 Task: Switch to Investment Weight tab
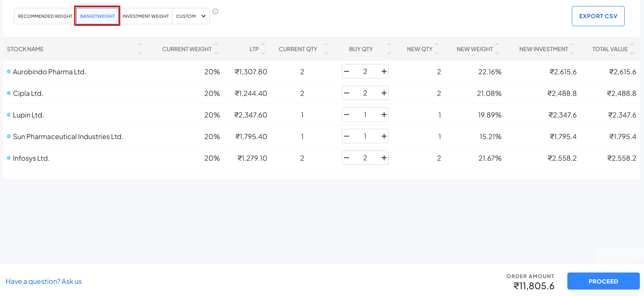pyautogui.click(x=146, y=16)
